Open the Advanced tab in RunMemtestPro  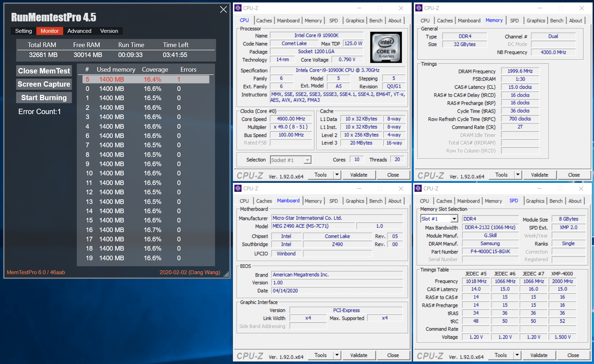point(79,31)
